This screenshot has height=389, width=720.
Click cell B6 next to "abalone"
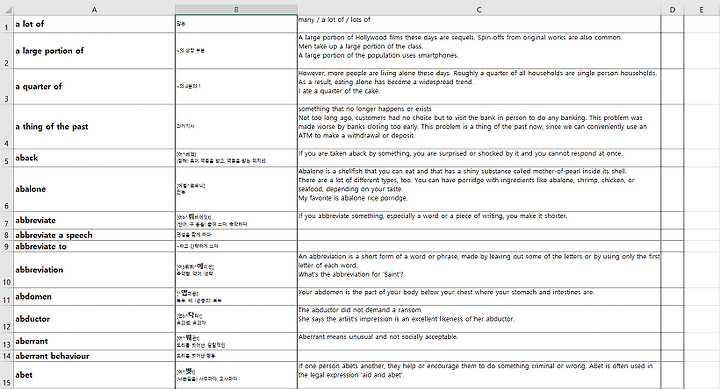[236, 189]
